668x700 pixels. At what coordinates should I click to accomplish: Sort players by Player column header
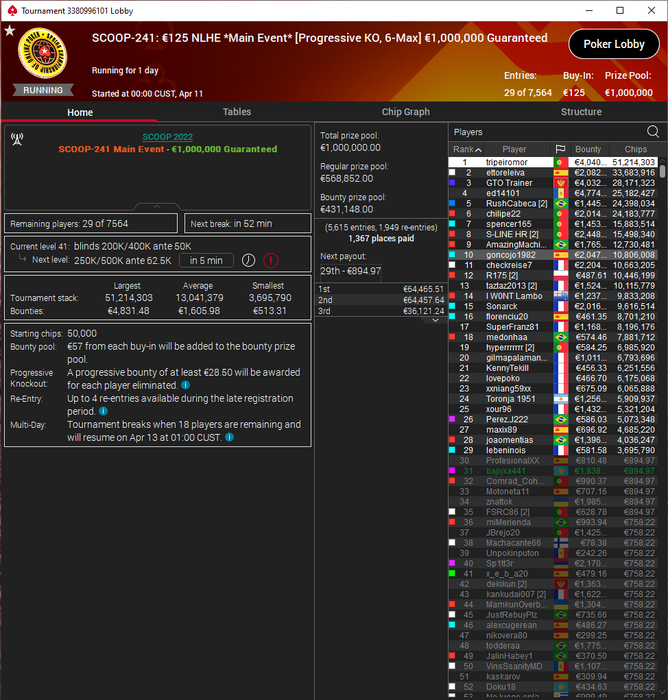click(x=514, y=149)
